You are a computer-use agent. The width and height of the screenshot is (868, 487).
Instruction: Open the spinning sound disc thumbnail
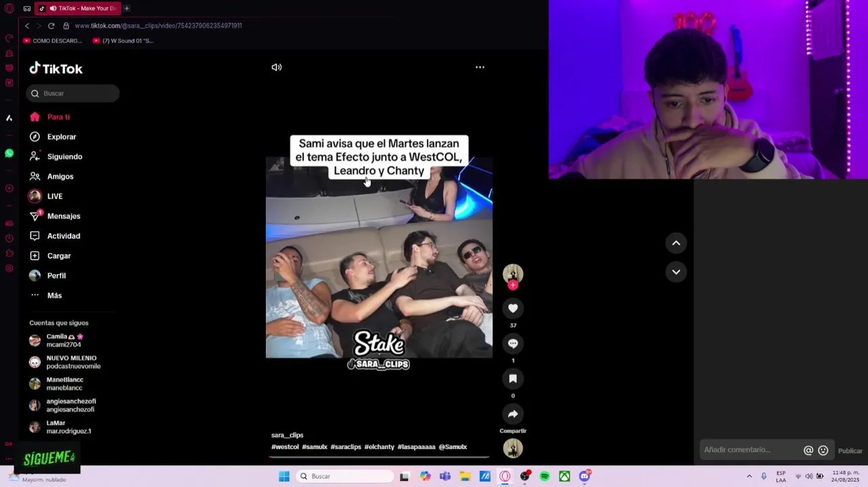513,448
